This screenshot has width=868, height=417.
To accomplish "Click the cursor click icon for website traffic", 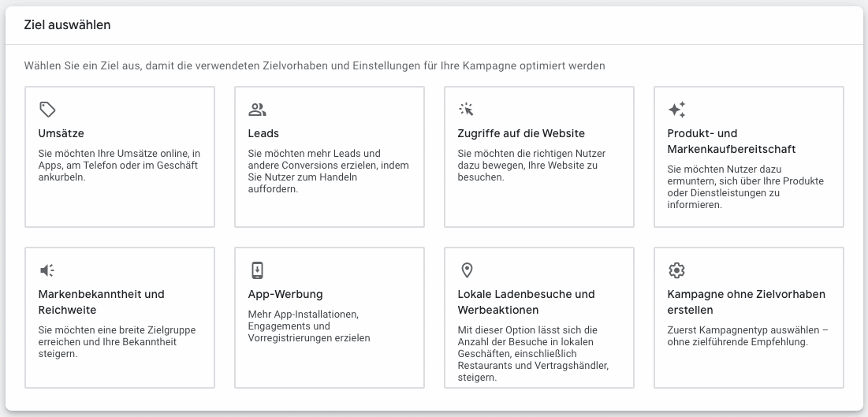I will click(467, 109).
